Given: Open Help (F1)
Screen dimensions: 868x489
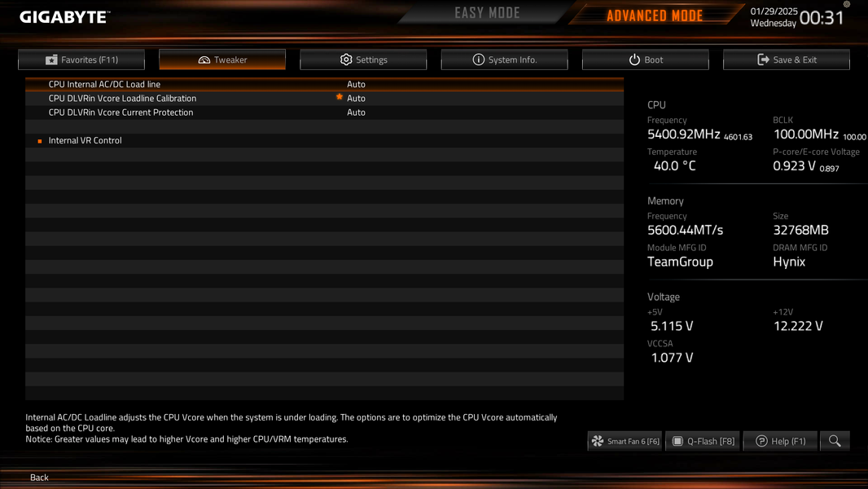Looking at the screenshot, I should pos(780,441).
